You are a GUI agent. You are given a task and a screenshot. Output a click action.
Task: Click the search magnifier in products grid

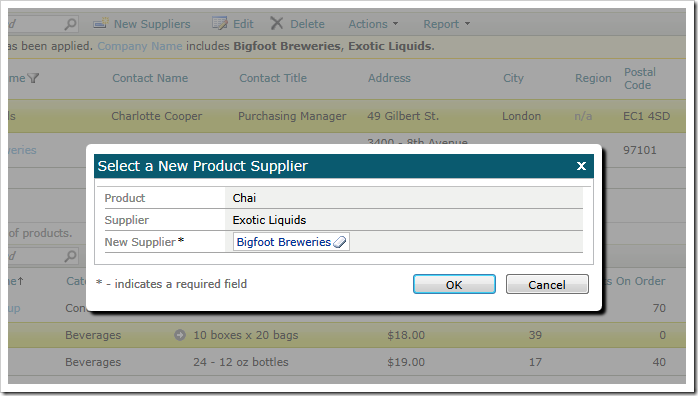[x=70, y=256]
